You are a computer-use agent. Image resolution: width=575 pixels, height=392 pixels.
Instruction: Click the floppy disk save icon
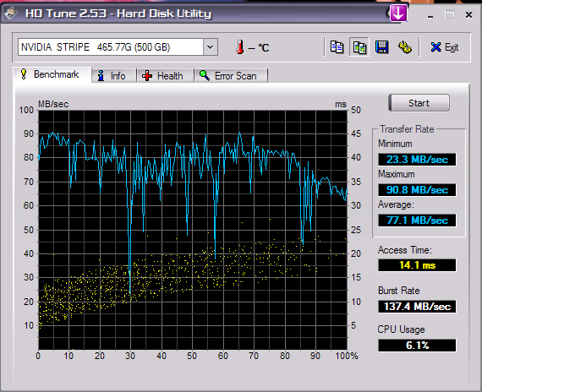coord(381,47)
